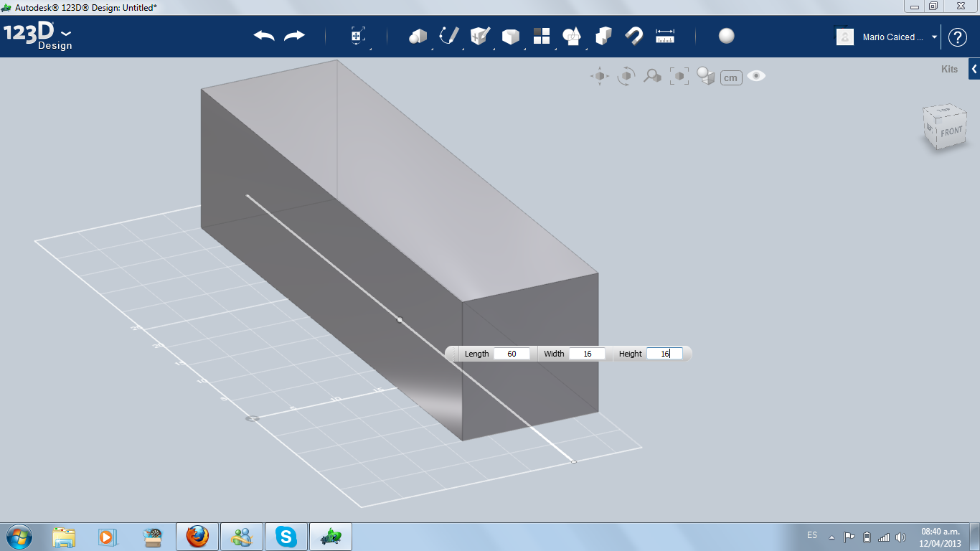Viewport: 980px width, 551px height.
Task: Open the Material sphere tool
Action: pyautogui.click(x=727, y=36)
